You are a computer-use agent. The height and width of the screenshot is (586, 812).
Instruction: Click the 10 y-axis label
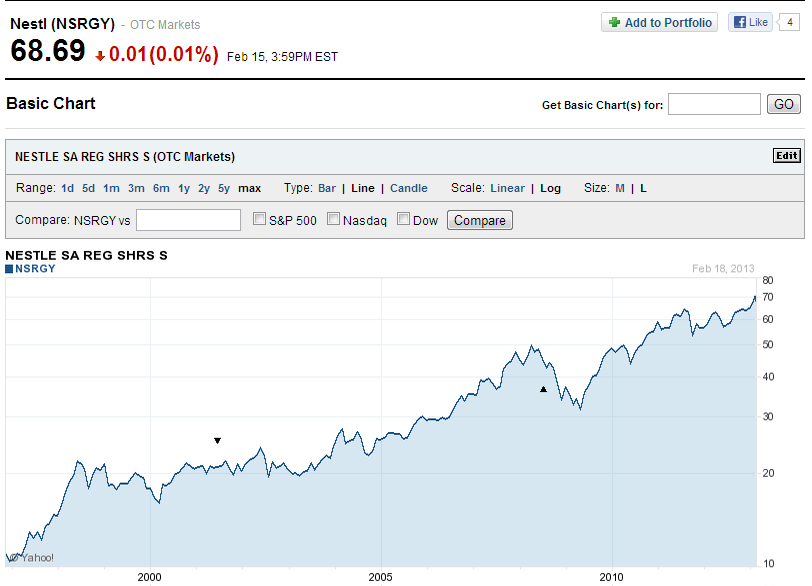tap(768, 564)
